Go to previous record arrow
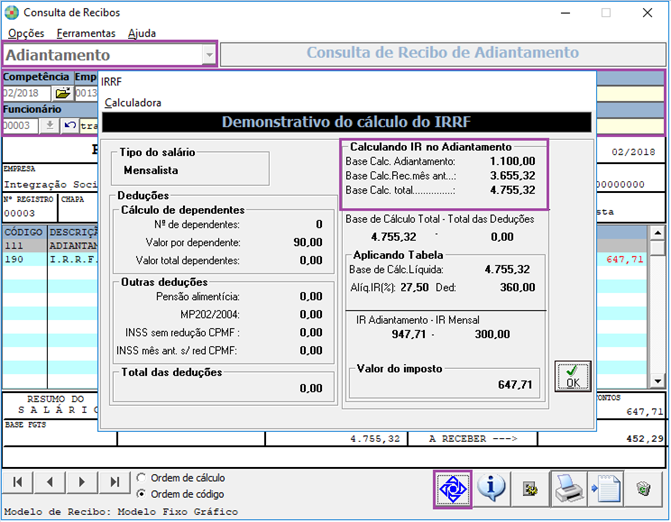 coord(50,482)
